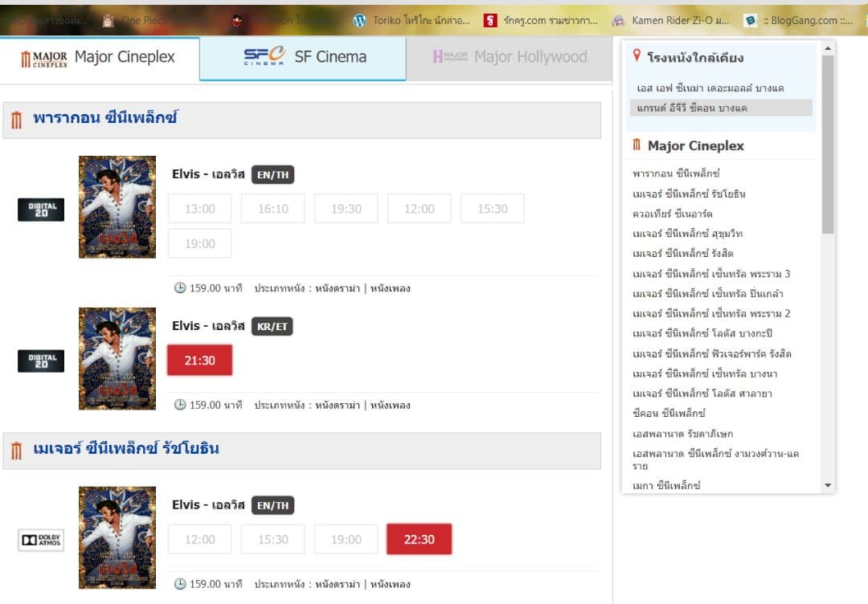The width and height of the screenshot is (868, 604).
Task: Select the 13:00 Elvis showtime at พารากอน
Action: tap(200, 209)
